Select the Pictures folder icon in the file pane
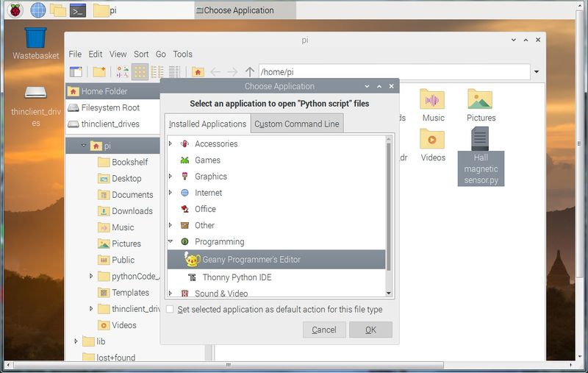Image resolution: width=588 pixels, height=373 pixels. point(481,105)
